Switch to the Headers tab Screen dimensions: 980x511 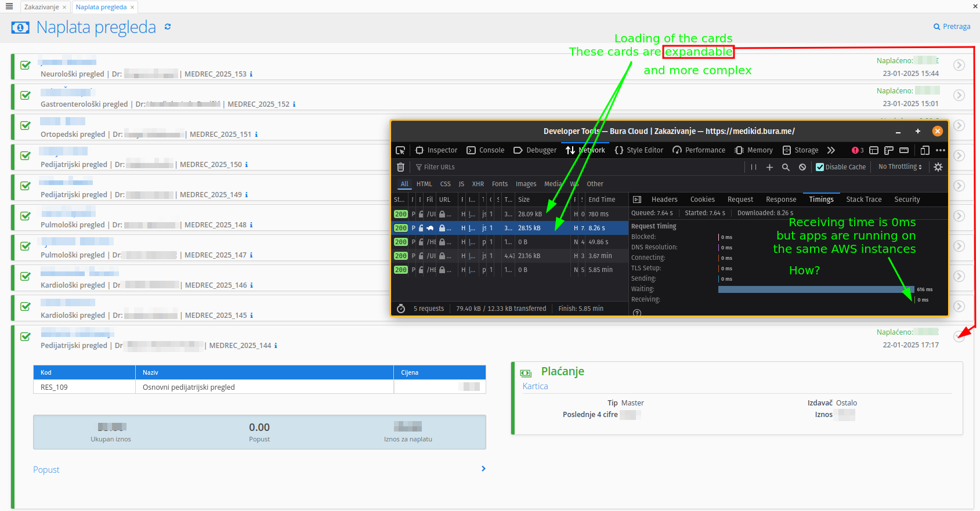point(664,200)
